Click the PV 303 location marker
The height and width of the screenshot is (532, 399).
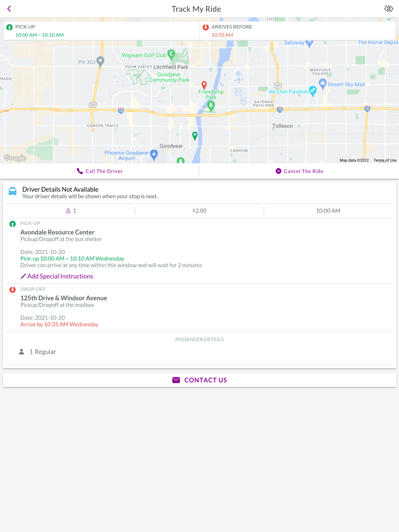[x=101, y=61]
